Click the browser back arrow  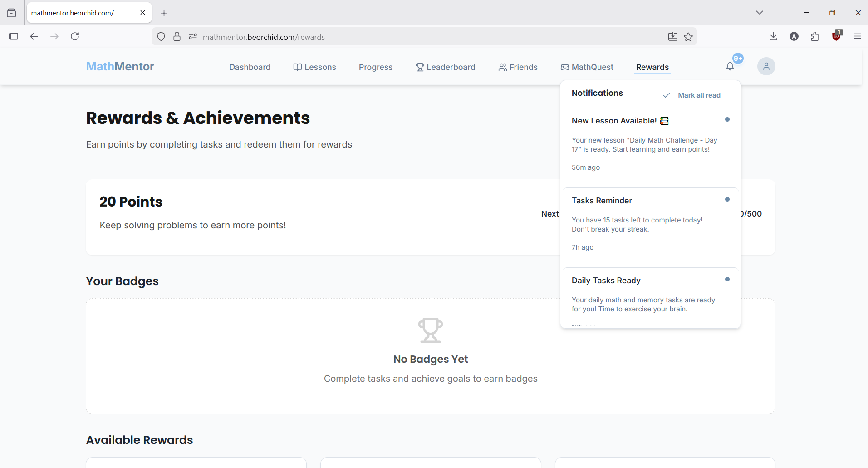34,37
